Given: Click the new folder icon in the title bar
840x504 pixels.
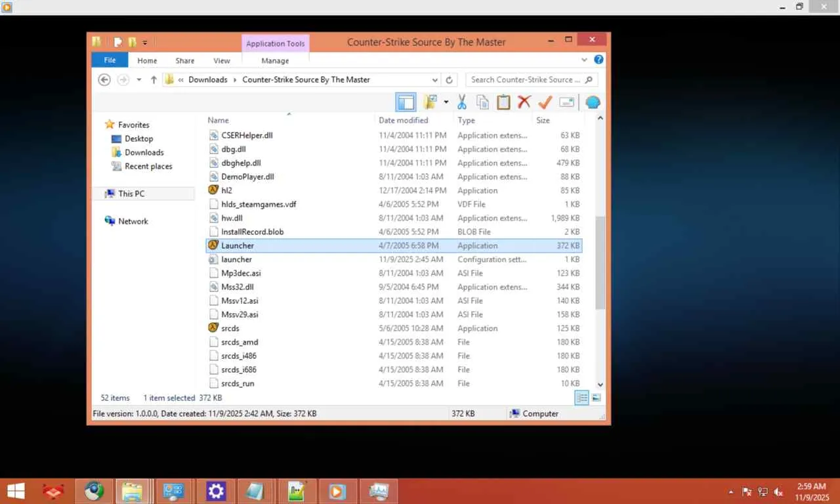Looking at the screenshot, I should (x=132, y=42).
